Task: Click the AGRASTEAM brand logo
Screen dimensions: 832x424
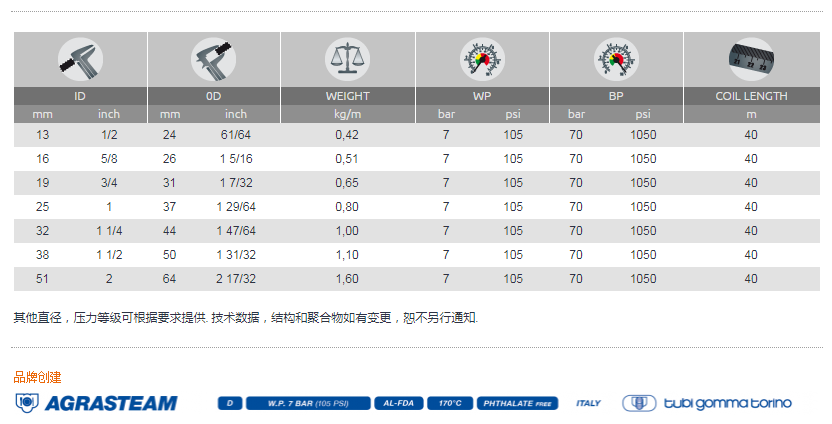Action: coord(96,403)
